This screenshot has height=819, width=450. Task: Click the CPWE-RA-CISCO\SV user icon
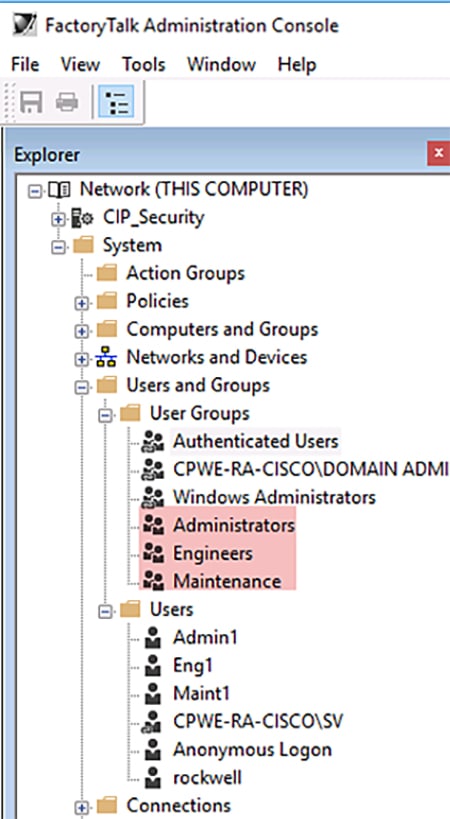click(151, 722)
